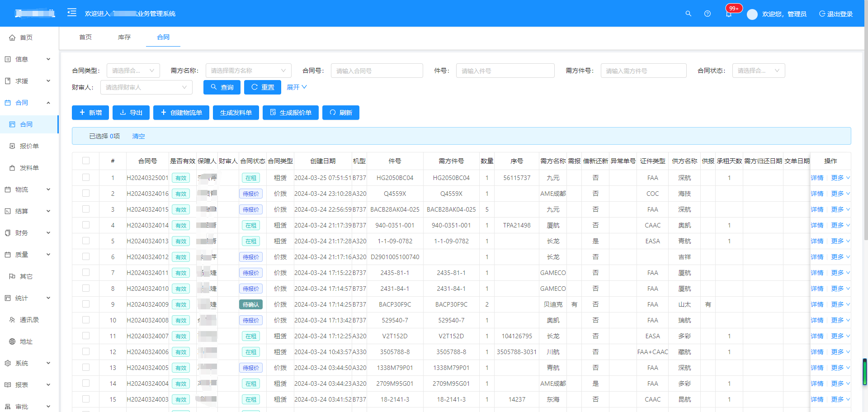Screen dimensions: 868x412
Task: Log out with 退出登录
Action: (x=835, y=14)
